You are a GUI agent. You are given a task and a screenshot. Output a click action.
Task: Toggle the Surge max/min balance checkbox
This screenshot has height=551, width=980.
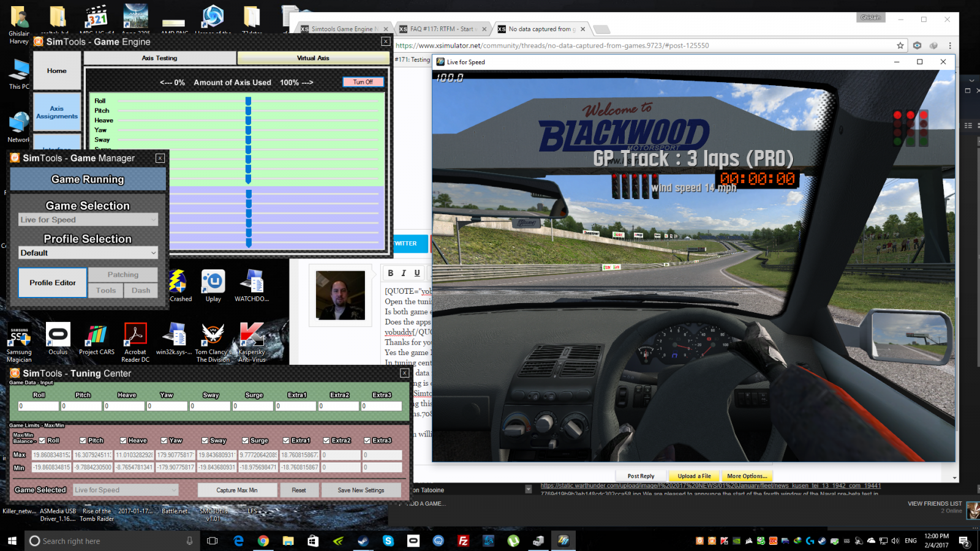pyautogui.click(x=245, y=440)
